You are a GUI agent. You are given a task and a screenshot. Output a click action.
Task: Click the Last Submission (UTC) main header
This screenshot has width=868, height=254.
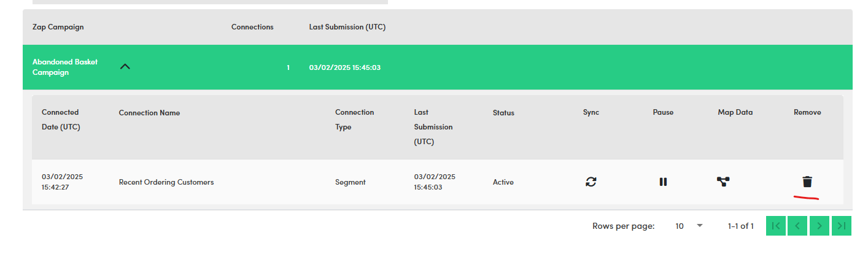[347, 27]
